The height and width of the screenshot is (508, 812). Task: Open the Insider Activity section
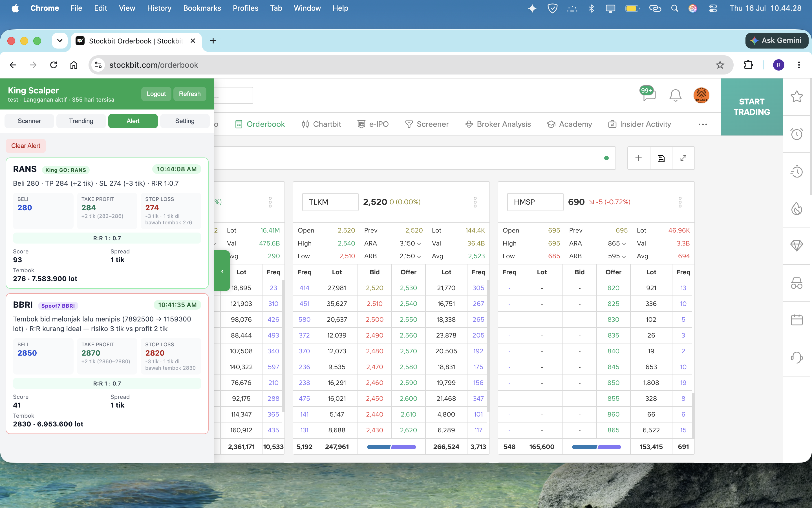click(x=639, y=124)
